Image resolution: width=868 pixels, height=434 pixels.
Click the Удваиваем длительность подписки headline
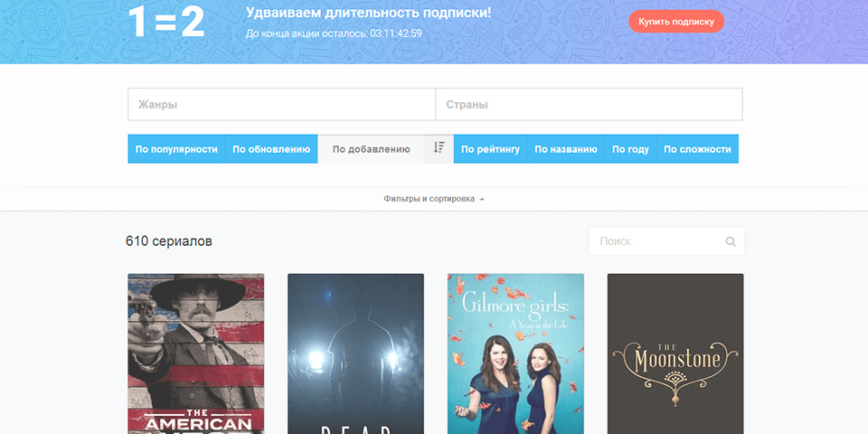[x=369, y=13]
